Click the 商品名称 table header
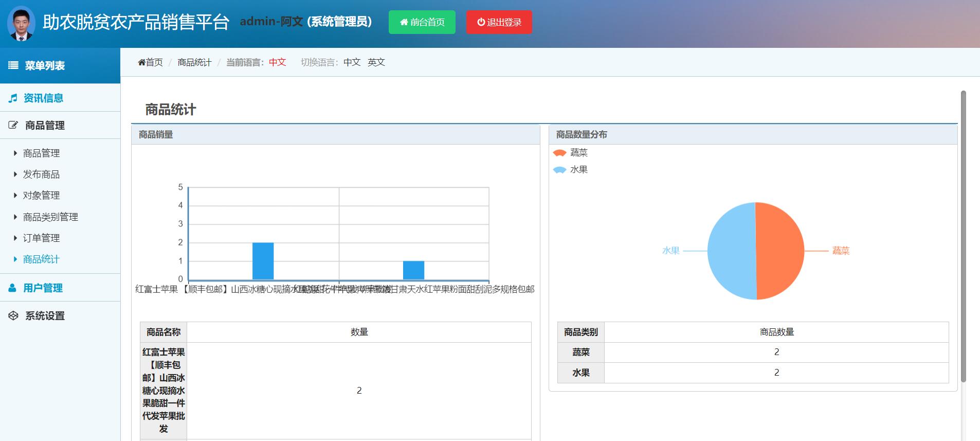The width and height of the screenshot is (980, 441). (164, 332)
